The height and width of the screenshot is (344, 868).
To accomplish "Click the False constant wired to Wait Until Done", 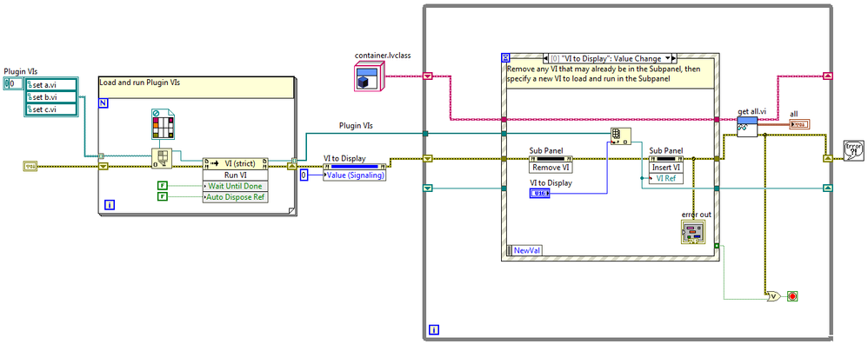I will 162,185.
